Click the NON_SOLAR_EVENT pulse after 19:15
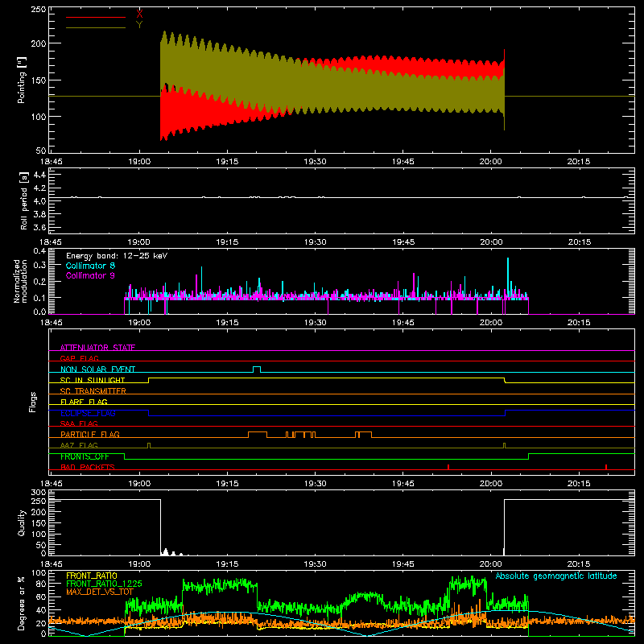Image resolution: width=644 pixels, height=644 pixels. pos(257,369)
